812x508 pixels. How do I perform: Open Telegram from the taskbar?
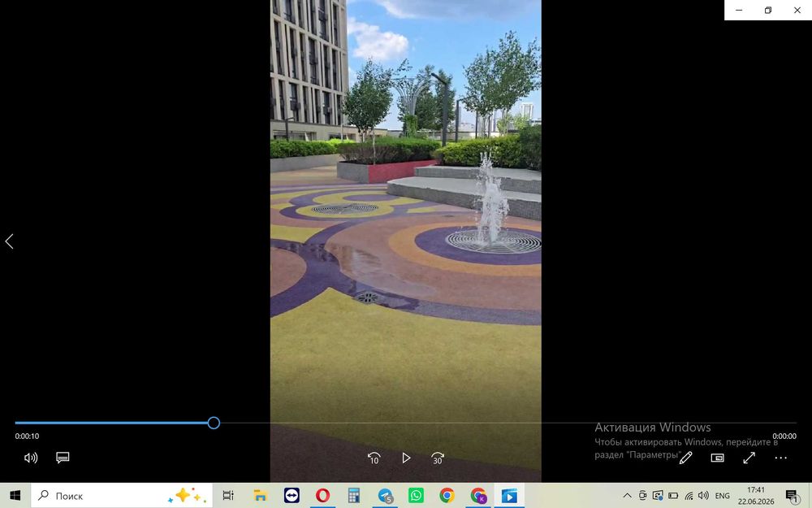pos(385,496)
